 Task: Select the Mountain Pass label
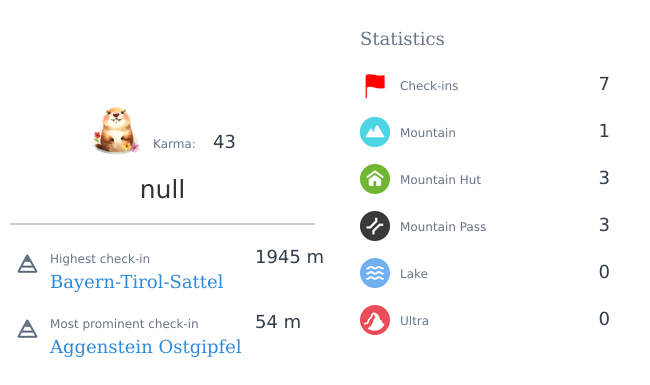[443, 227]
